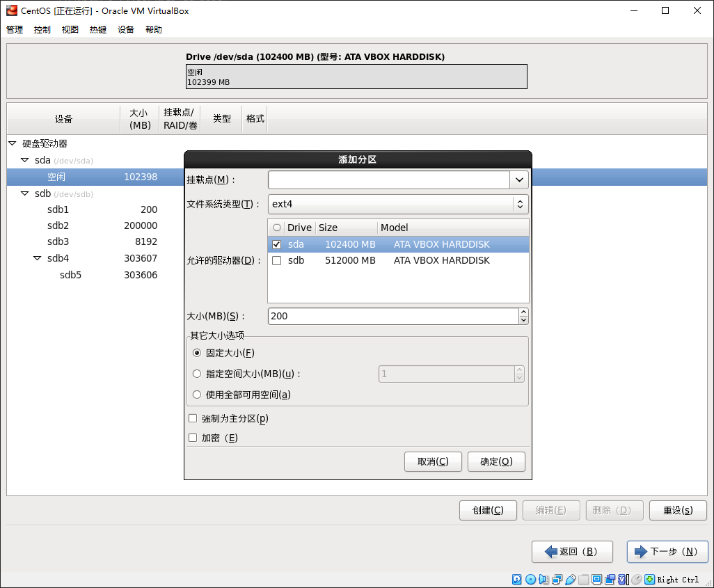The width and height of the screenshot is (714, 588).
Task: Uncheck the sda drive checkbox
Action: click(276, 244)
